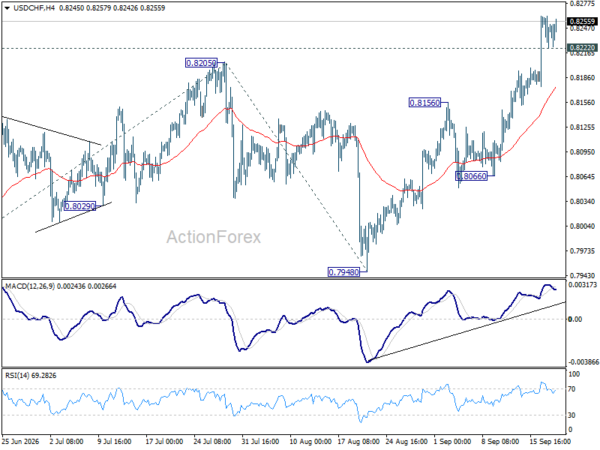
Task: Click the 0.79480 low price label
Action: (x=344, y=272)
